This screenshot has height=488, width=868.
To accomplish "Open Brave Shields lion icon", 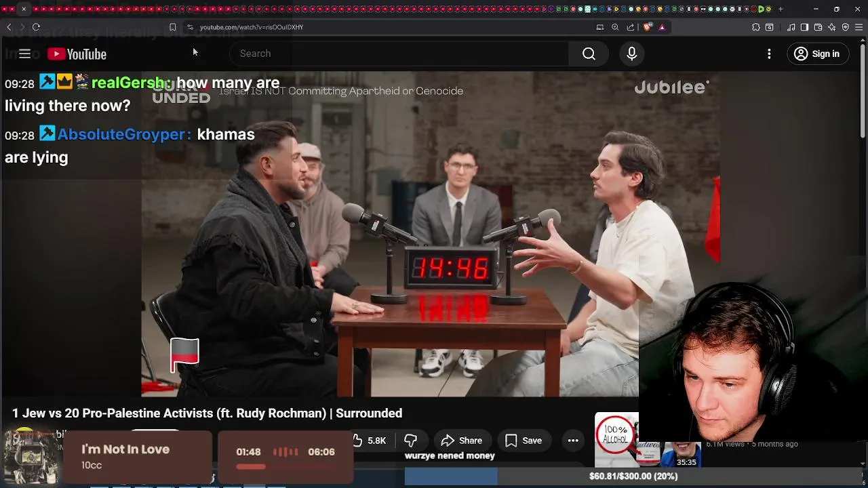I will pos(648,27).
